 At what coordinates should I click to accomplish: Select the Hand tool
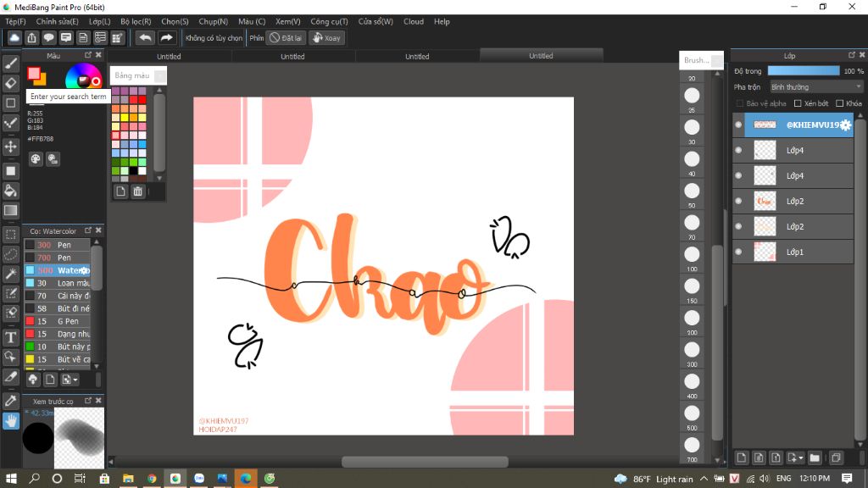point(10,421)
